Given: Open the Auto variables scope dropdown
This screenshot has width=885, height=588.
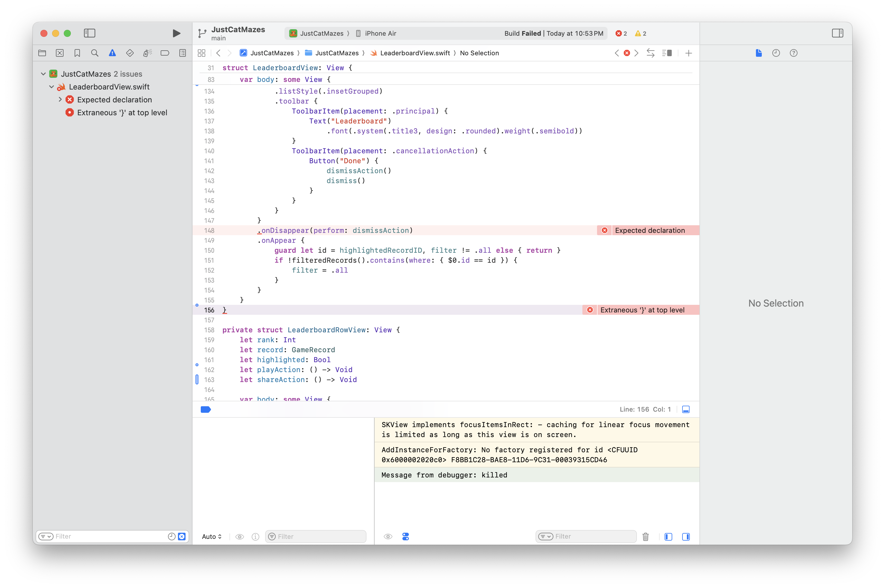Looking at the screenshot, I should point(212,537).
